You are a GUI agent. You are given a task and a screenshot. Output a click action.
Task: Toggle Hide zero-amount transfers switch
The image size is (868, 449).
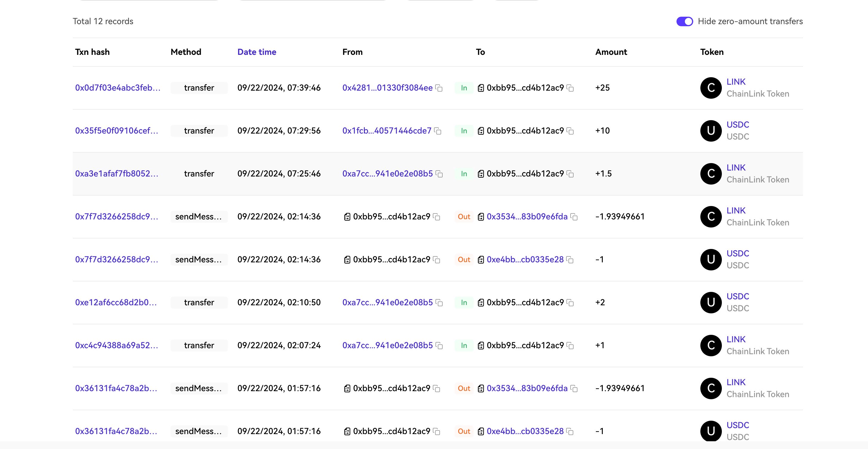tap(684, 21)
